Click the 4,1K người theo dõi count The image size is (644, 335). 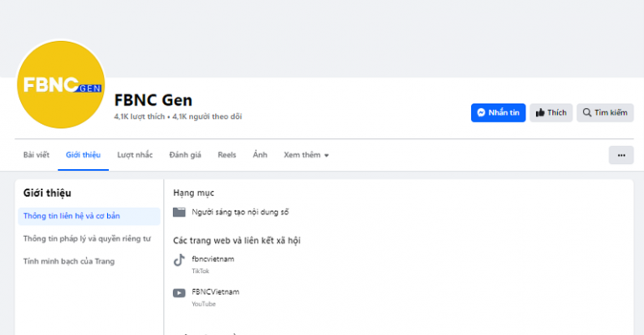coord(207,116)
